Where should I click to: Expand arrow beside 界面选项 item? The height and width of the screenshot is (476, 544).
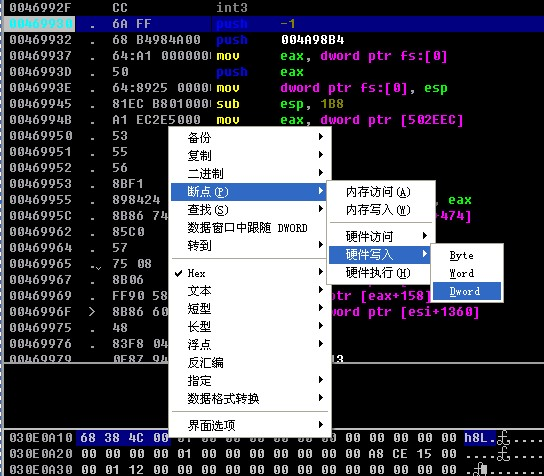(321, 425)
